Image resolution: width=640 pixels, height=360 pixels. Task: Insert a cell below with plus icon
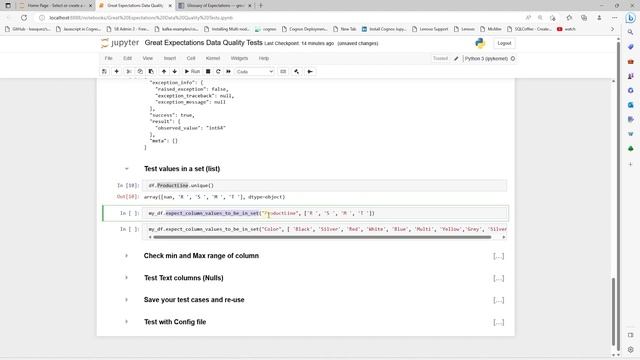[116, 71]
